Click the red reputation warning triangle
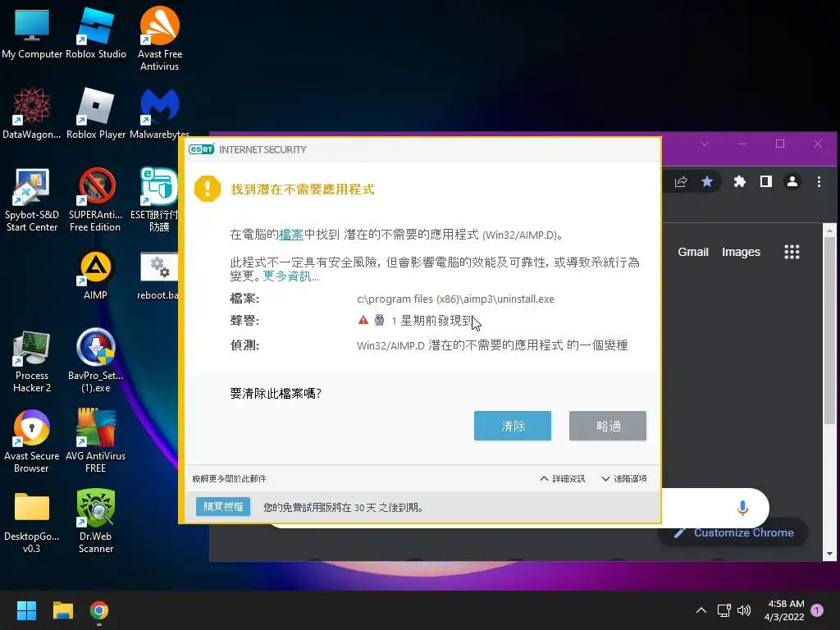Screen dimensions: 840x630 pyautogui.click(x=363, y=321)
